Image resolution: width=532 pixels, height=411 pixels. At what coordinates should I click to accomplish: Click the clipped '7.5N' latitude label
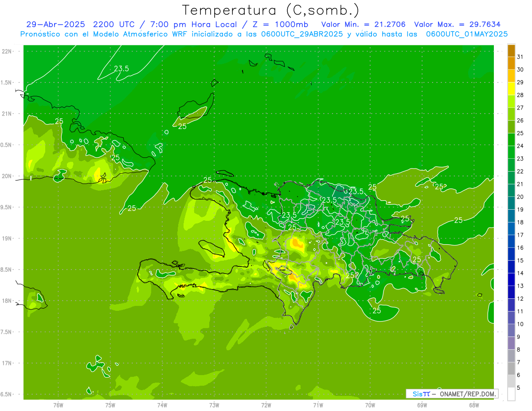pos(6,332)
